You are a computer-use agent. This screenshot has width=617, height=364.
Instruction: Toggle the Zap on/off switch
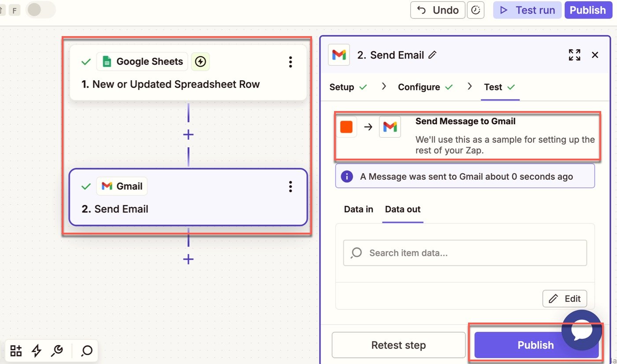tap(41, 10)
